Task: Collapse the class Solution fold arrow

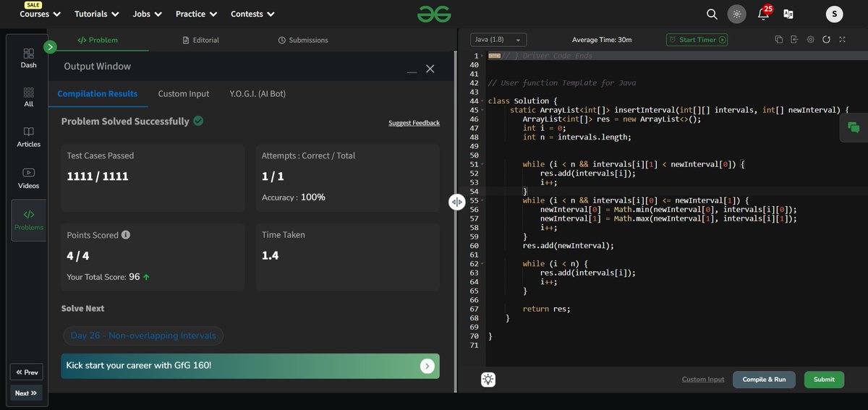Action: (482, 101)
